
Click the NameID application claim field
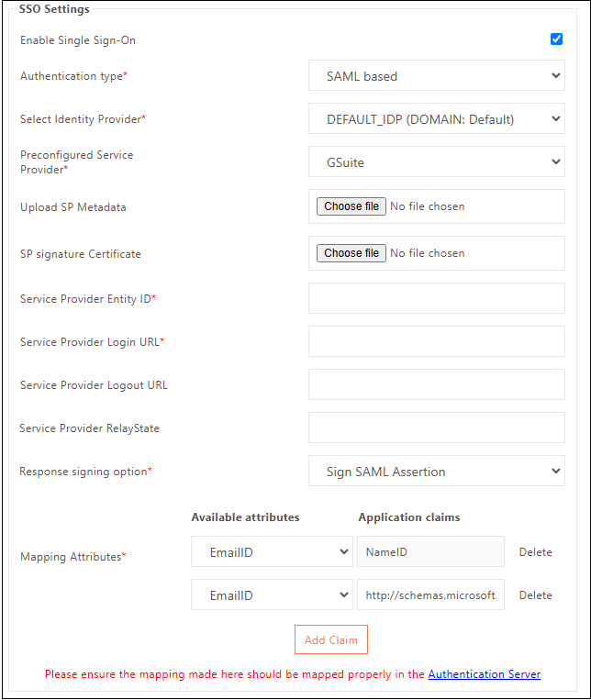coord(430,552)
